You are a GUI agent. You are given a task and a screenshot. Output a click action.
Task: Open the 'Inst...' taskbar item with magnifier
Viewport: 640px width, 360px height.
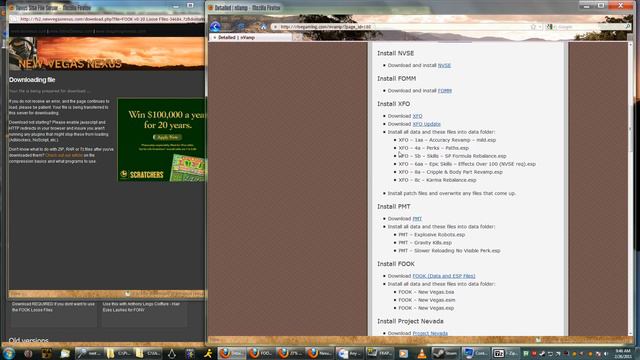pos(89,353)
